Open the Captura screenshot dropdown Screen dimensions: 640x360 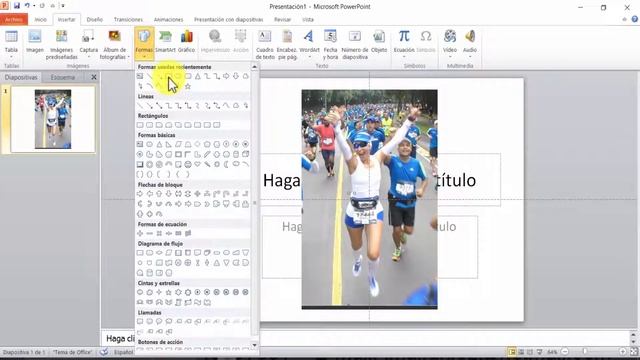(89, 45)
